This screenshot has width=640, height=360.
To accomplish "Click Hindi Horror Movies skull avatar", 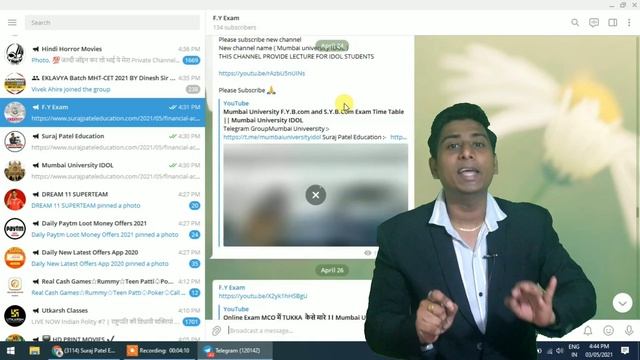I will [x=15, y=54].
